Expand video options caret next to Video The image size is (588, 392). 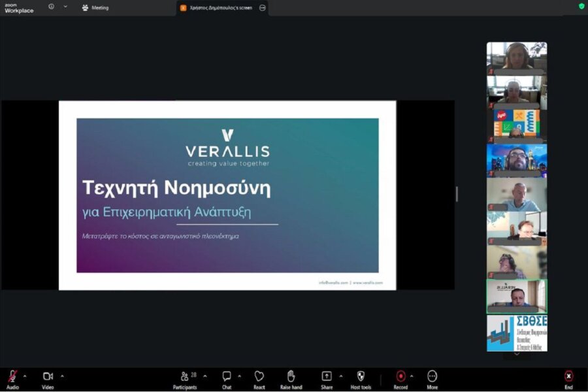click(62, 376)
